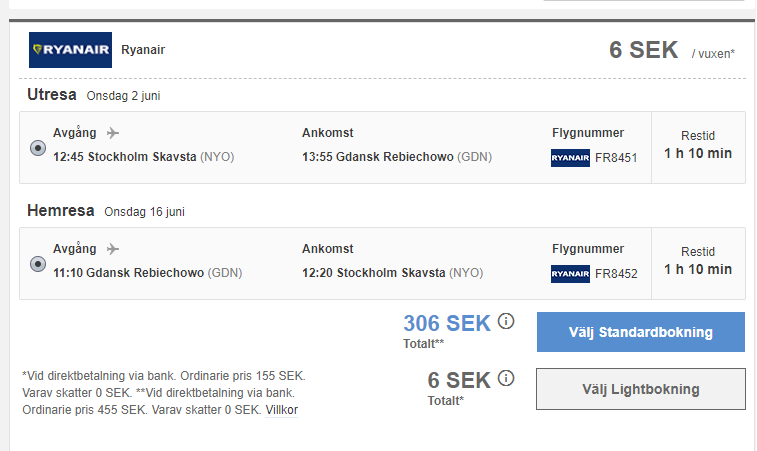Click airplane icon beside outbound Avgång

[x=112, y=133]
